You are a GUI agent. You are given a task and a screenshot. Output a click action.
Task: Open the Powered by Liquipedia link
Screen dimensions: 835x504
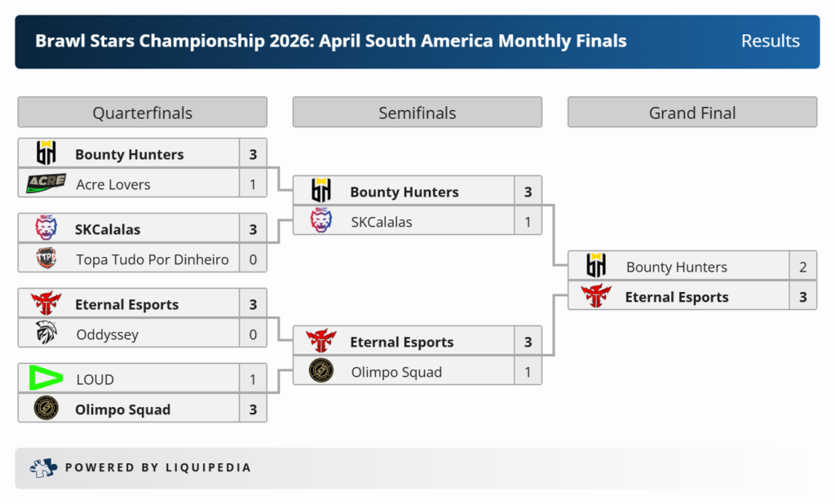pos(158,467)
